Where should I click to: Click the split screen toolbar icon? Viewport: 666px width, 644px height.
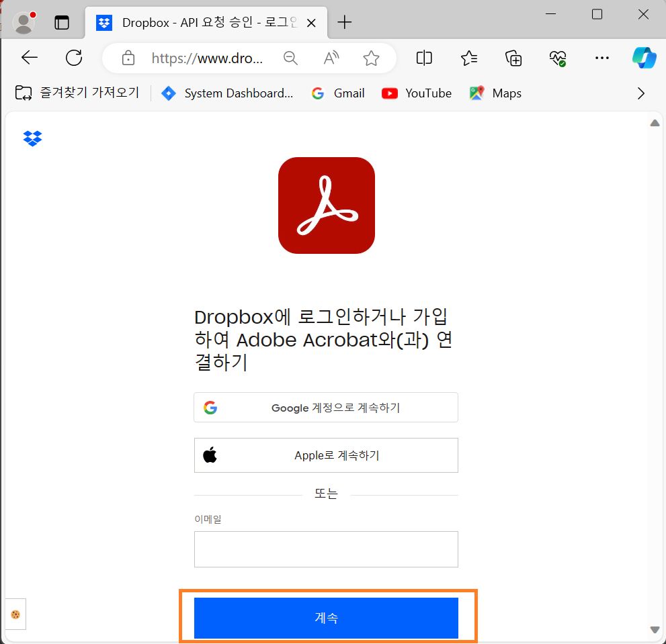(423, 58)
